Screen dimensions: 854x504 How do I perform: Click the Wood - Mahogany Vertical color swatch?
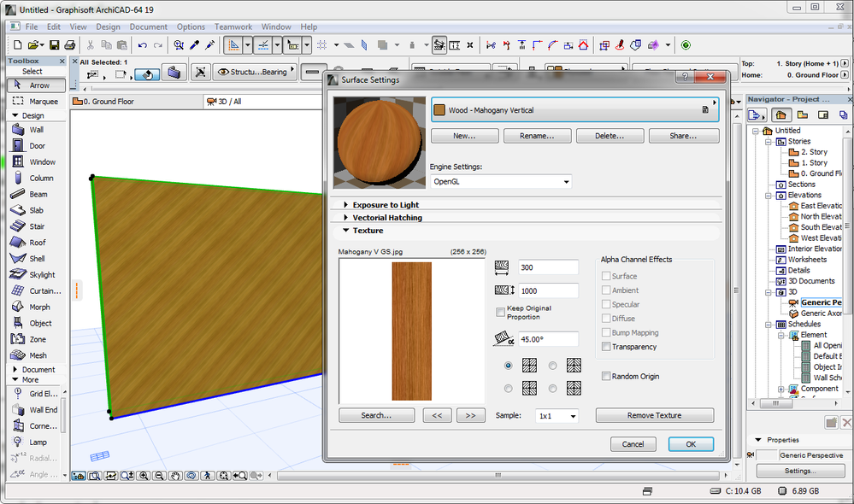(x=440, y=110)
